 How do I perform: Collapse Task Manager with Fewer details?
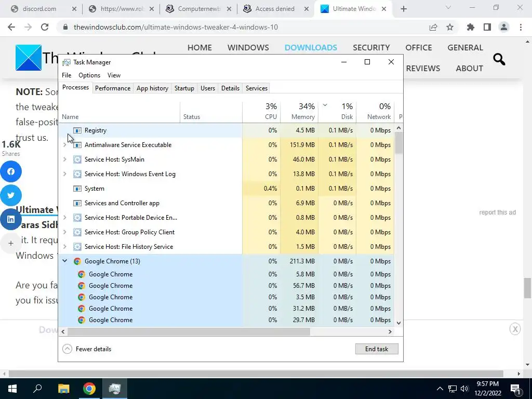[x=87, y=349]
